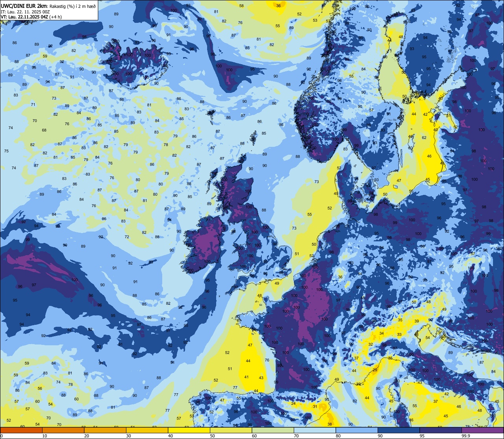Click the pale green legend swatch between 60 and 70
Screen dimensions: 504x439
click(273, 430)
